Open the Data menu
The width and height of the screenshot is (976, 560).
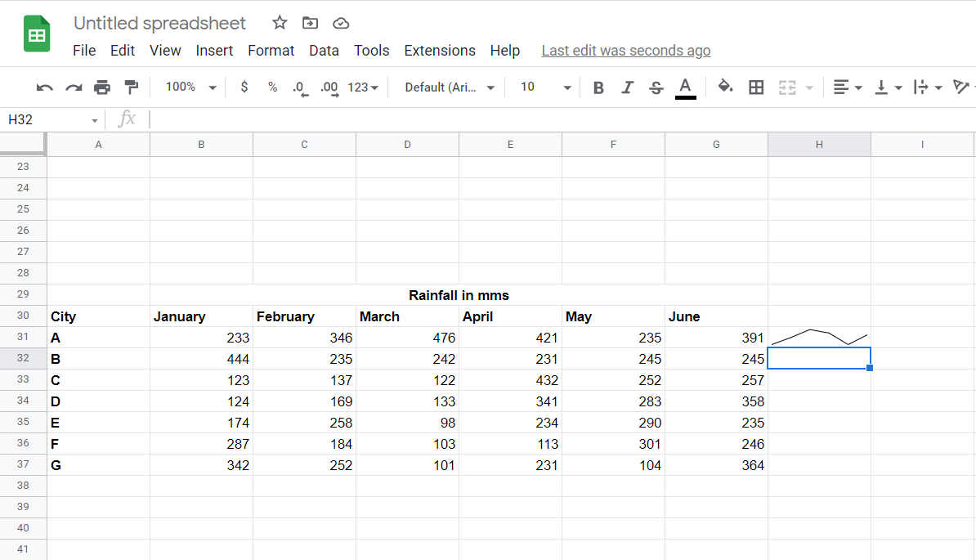click(x=324, y=51)
